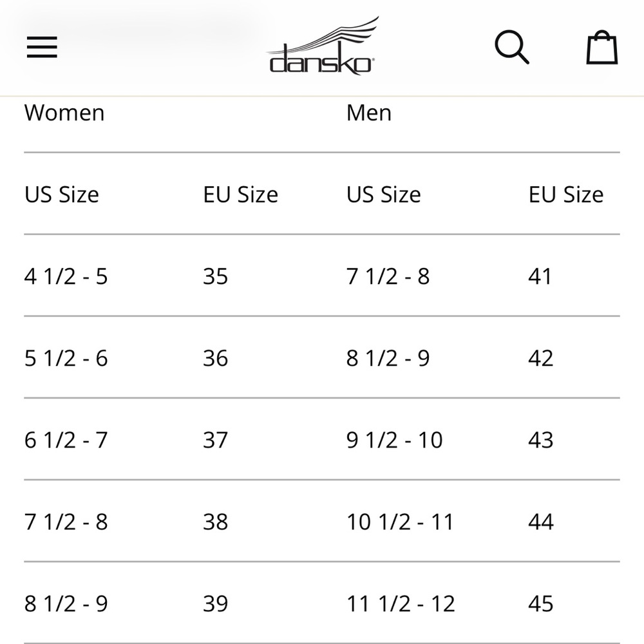This screenshot has height=644, width=644.
Task: Click women's EU size 39 cell
Action: click(x=215, y=603)
